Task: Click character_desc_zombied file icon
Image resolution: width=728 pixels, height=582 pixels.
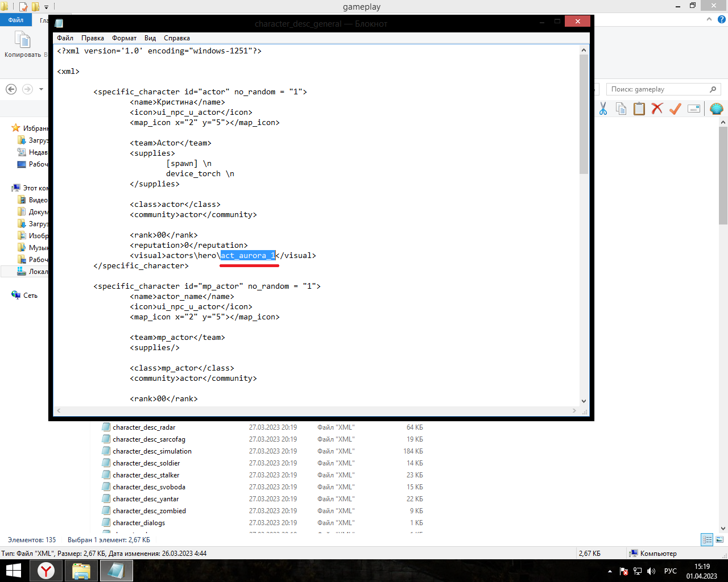Action: point(106,511)
